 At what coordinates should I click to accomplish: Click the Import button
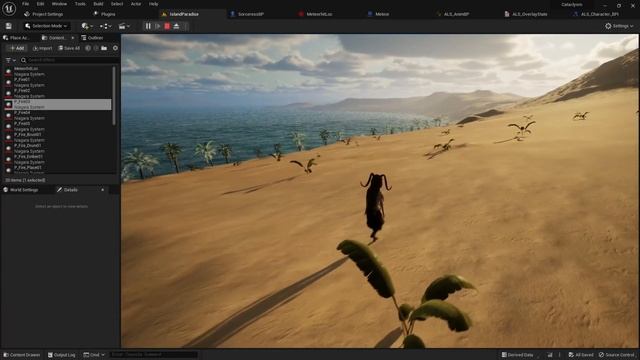point(42,48)
